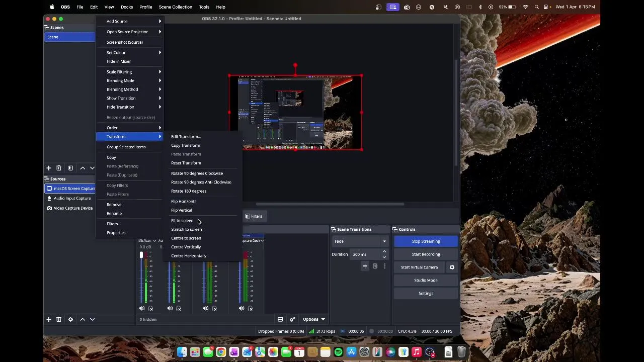Open Mic/Aux channel chevron menu
Screen dimensions: 644x362
pos(154,241)
